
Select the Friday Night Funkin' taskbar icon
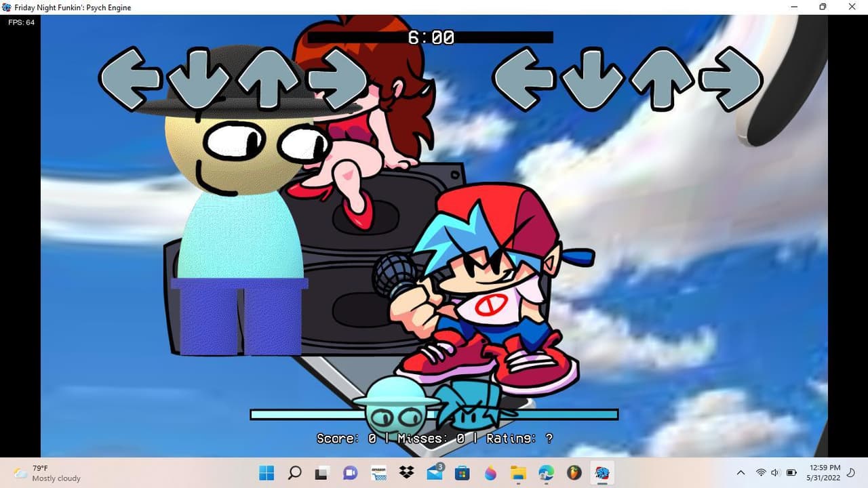[602, 472]
